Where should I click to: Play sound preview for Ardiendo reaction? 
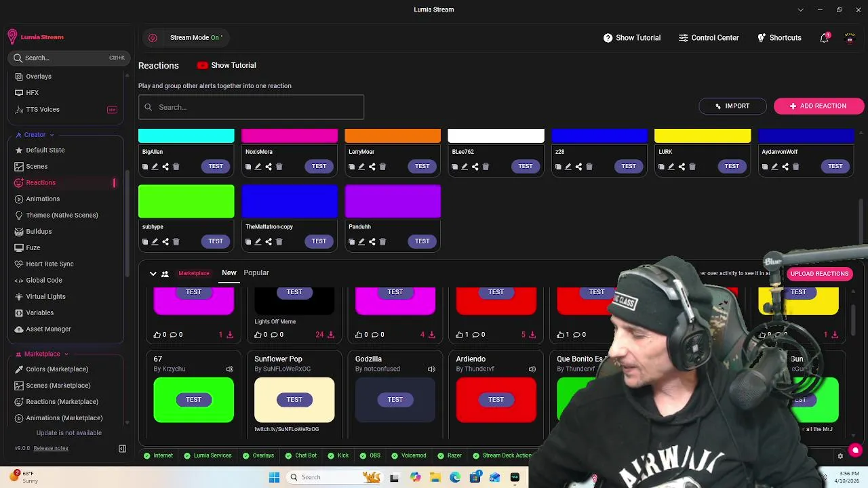click(532, 369)
